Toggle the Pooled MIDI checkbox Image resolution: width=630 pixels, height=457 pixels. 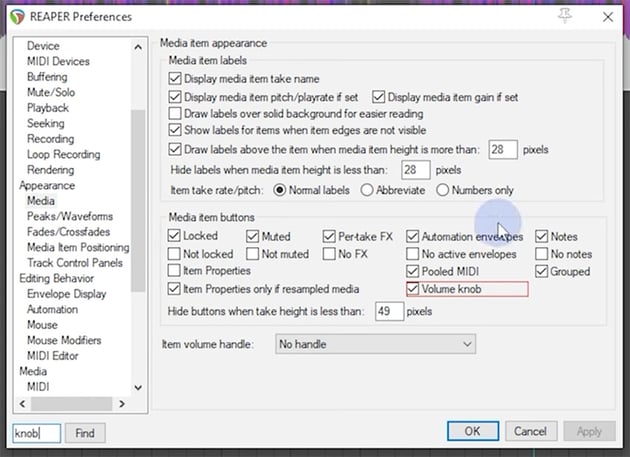point(413,271)
